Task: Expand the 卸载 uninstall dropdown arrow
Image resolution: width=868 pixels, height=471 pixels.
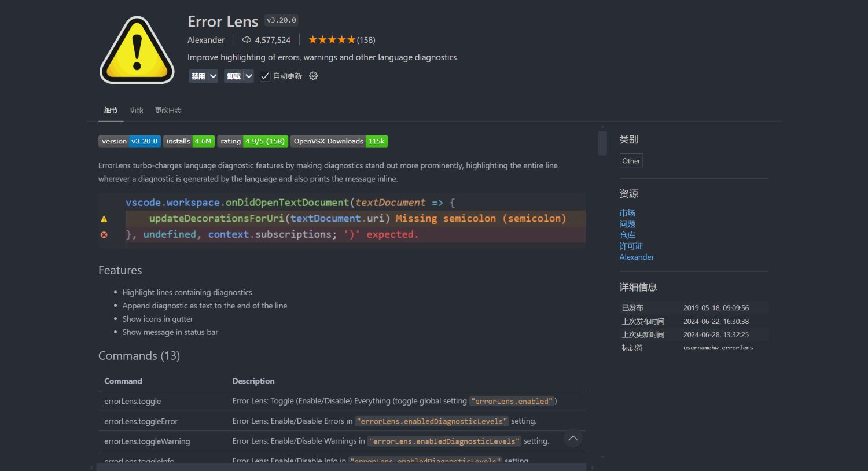Action: tap(248, 76)
